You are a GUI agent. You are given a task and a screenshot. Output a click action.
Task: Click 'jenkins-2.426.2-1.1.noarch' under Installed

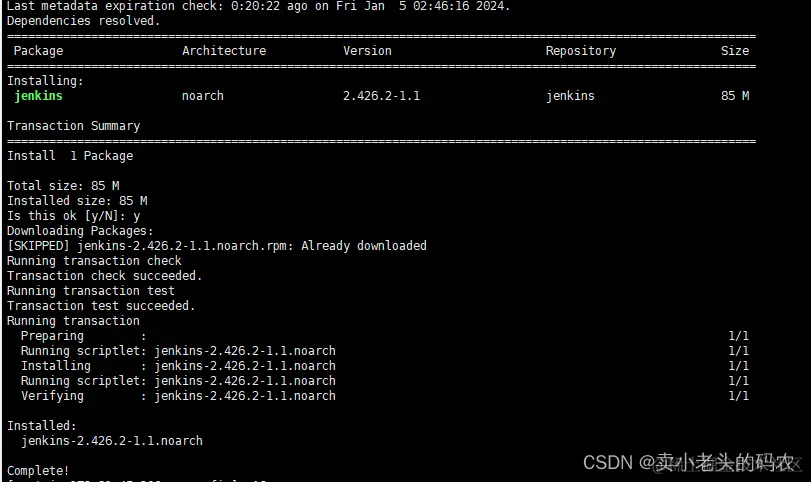[112, 441]
